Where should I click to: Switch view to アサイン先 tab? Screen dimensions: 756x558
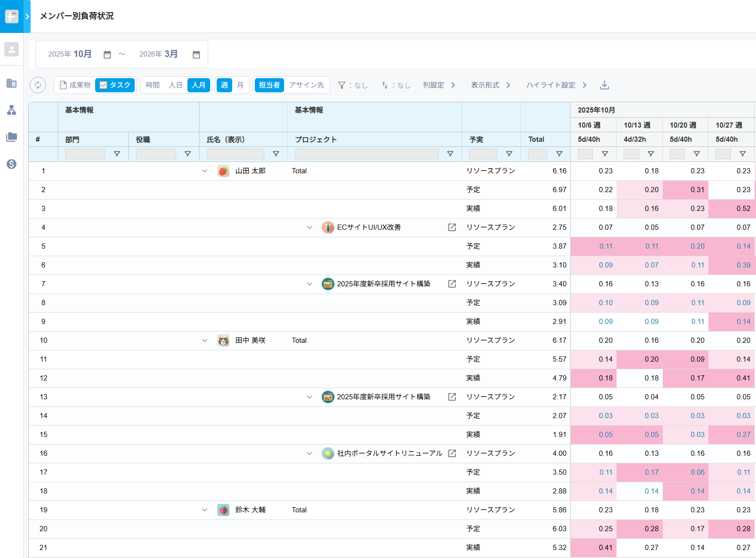(x=307, y=85)
